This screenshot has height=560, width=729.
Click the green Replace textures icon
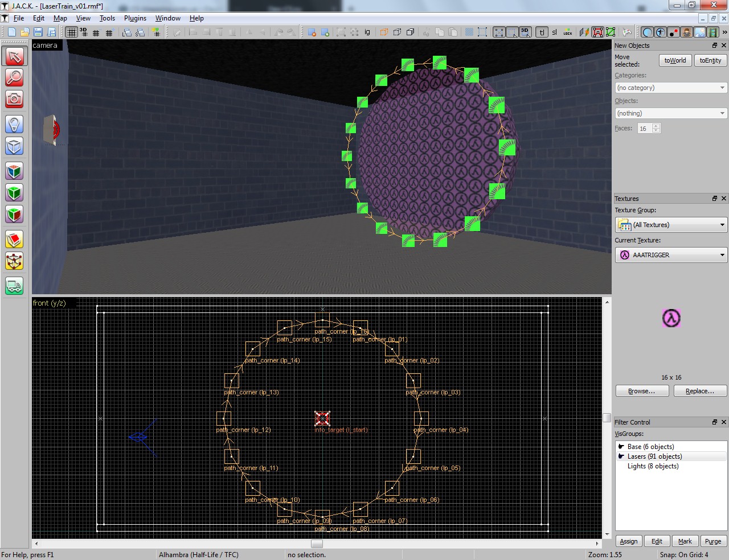click(x=611, y=32)
